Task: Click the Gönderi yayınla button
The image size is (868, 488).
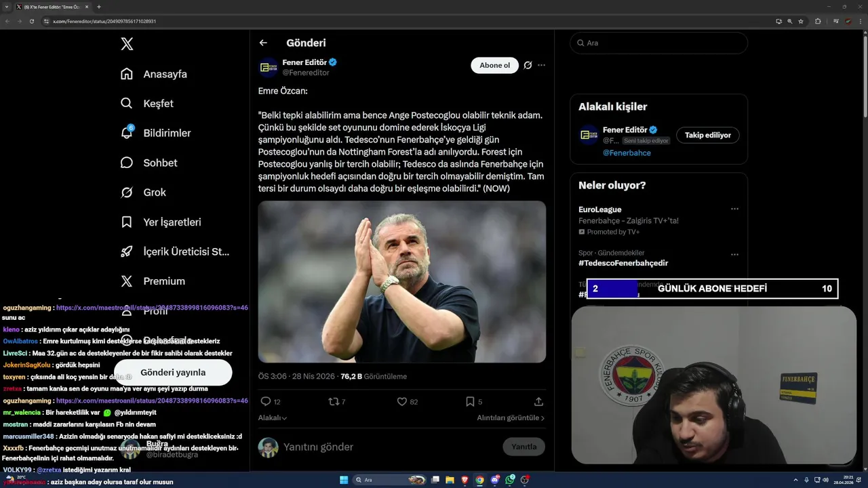Action: [173, 372]
